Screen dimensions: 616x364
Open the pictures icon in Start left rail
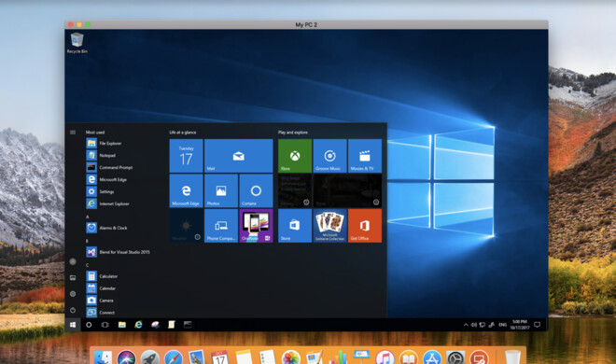pos(73,277)
